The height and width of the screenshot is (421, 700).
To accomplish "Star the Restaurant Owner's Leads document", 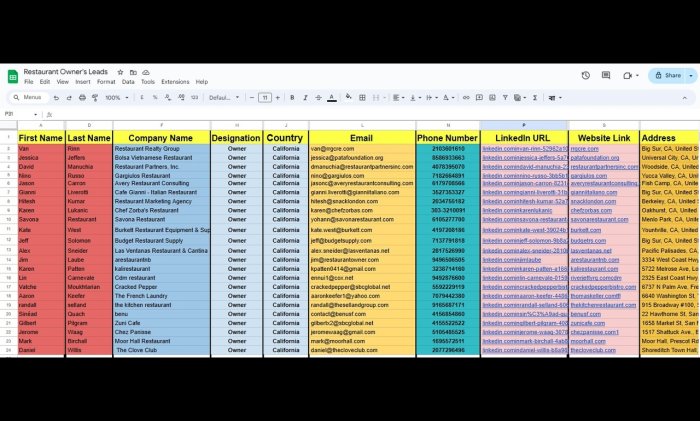I will point(120,72).
